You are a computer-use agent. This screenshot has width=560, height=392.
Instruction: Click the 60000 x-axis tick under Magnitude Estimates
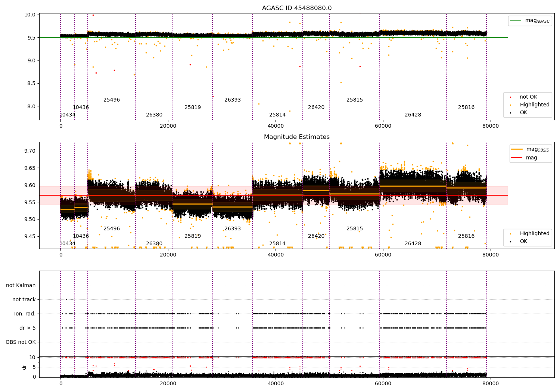click(383, 255)
